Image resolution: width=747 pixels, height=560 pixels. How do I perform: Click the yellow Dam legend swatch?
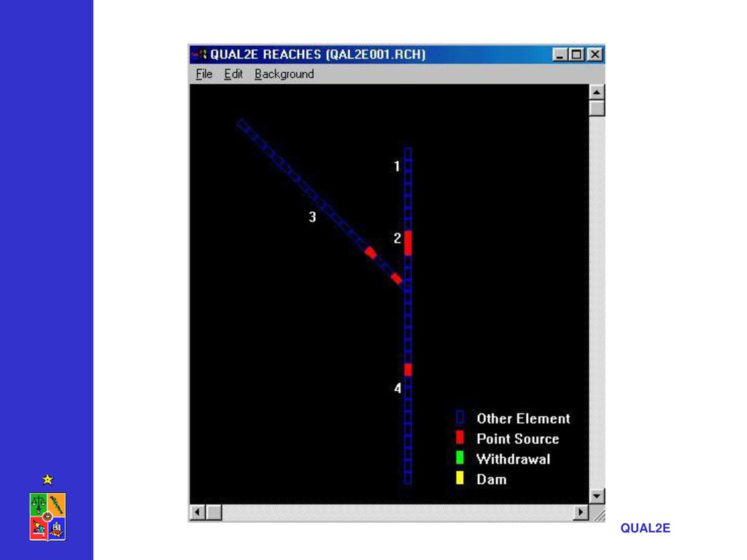(x=460, y=478)
